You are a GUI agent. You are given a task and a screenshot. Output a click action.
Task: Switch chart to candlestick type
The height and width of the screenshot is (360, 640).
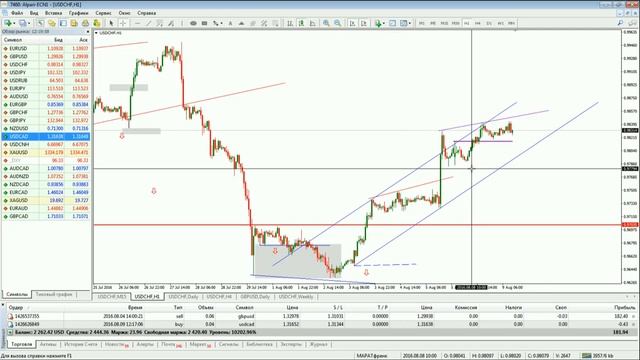tap(301, 23)
